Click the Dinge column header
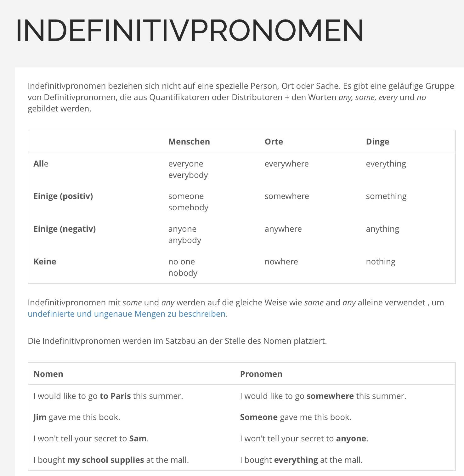The width and height of the screenshot is (464, 476). (377, 142)
